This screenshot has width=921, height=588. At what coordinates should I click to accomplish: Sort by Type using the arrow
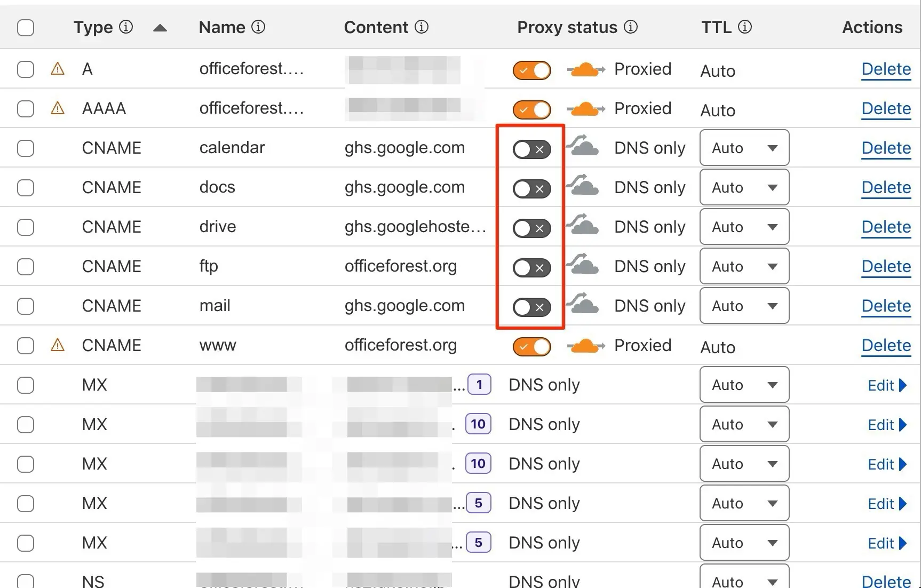pos(160,28)
